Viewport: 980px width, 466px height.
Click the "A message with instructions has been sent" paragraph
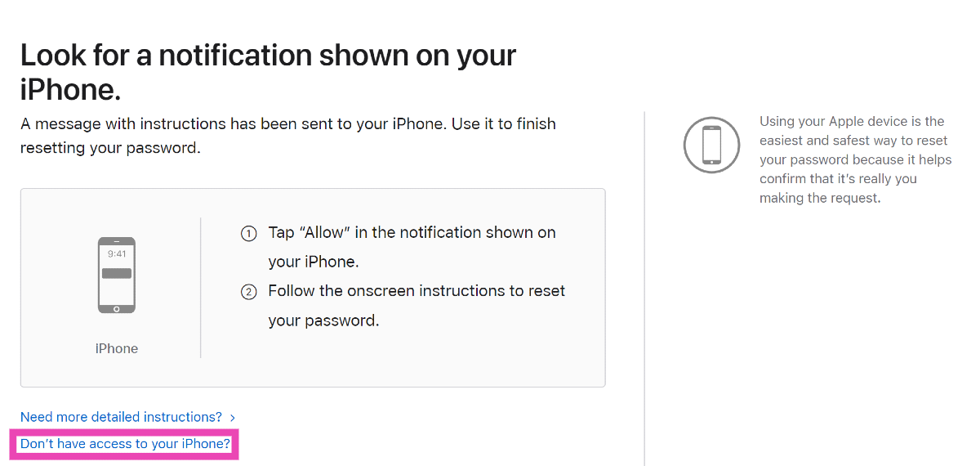pos(287,124)
